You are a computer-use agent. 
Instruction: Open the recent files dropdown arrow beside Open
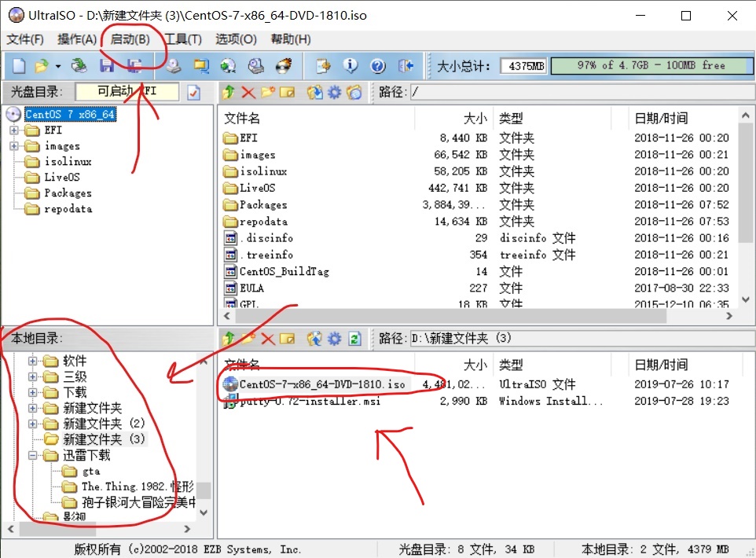[58, 66]
